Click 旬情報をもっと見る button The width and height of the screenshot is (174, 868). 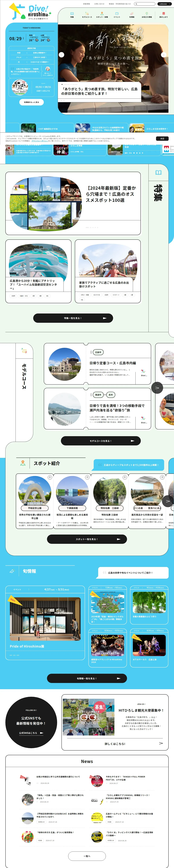click(31, 102)
